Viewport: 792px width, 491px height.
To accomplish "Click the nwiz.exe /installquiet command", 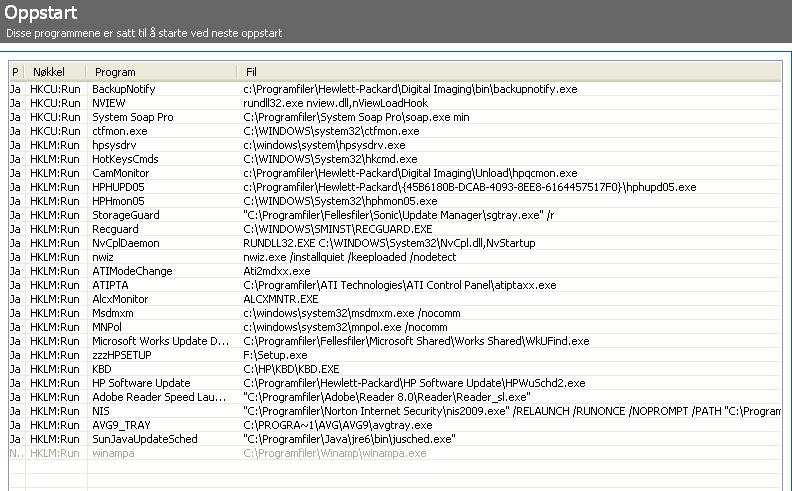I will pos(350,257).
